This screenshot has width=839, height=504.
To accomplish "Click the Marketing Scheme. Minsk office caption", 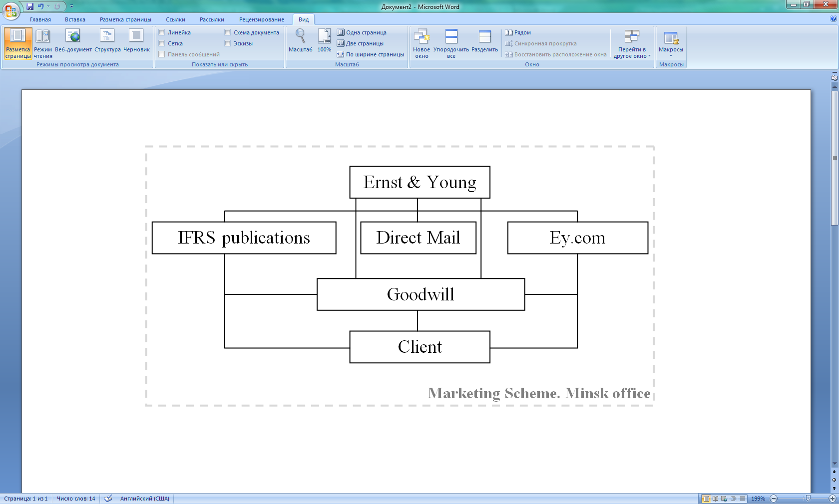I will (539, 393).
